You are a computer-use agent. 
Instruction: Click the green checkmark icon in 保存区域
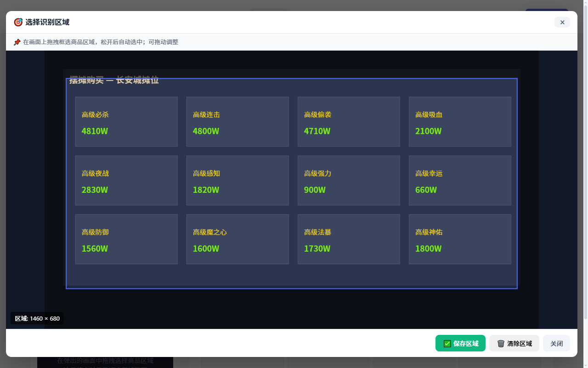tap(447, 344)
